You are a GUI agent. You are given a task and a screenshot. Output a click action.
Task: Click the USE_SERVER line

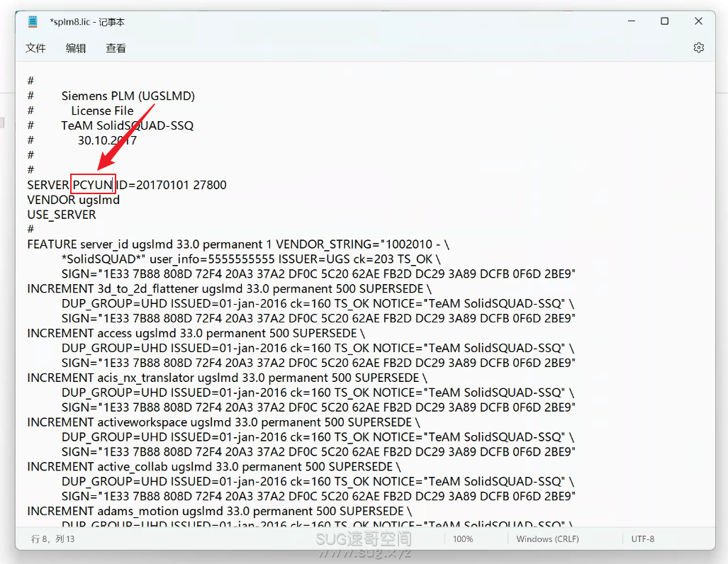tap(62, 215)
